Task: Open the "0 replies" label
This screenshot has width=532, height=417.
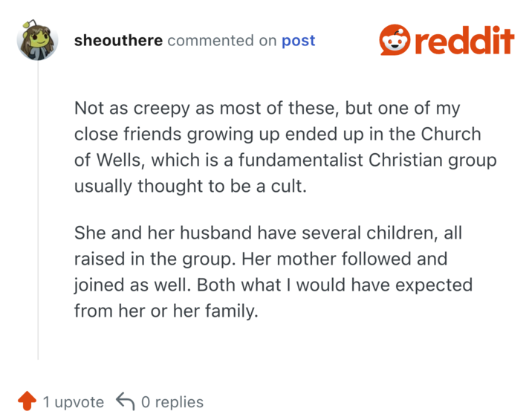Action: (172, 402)
